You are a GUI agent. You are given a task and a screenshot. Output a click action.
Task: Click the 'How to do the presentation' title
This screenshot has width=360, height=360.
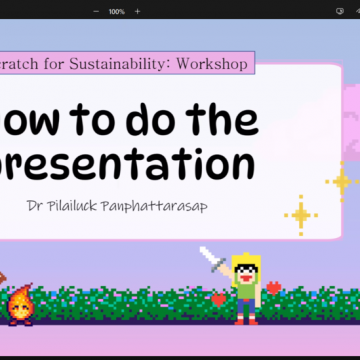click(x=128, y=142)
